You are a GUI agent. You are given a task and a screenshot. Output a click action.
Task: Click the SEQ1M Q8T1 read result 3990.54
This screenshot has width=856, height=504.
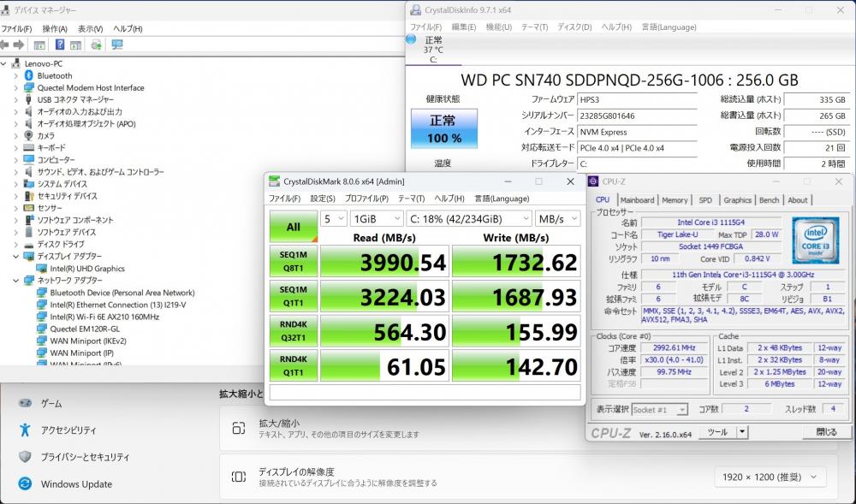click(x=384, y=262)
